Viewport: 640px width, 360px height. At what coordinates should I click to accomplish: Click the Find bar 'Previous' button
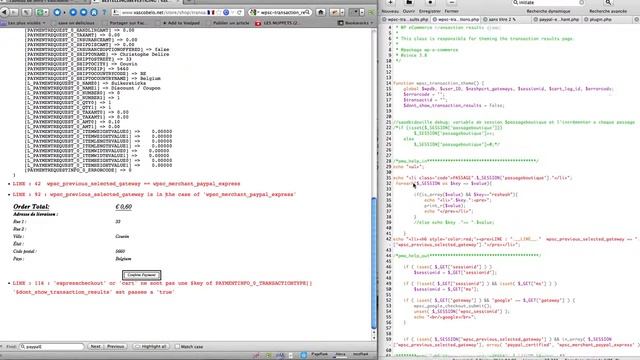(x=116, y=347)
